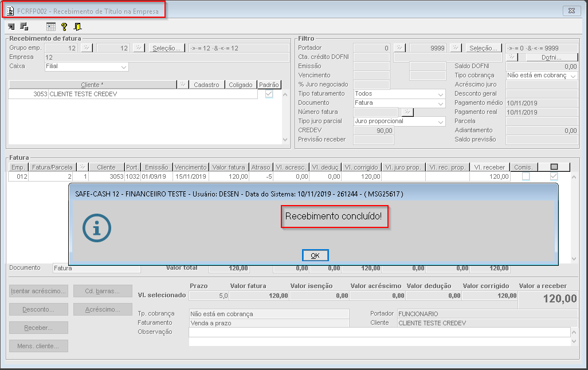Screen dimensions: 588x370
Task: Click the Seleção button for Portador
Action: pos(483,48)
